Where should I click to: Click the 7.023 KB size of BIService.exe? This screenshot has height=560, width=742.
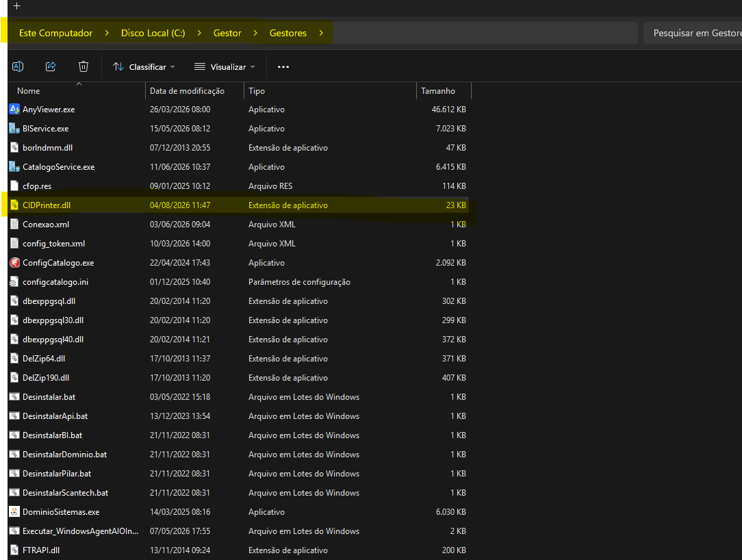click(x=451, y=129)
